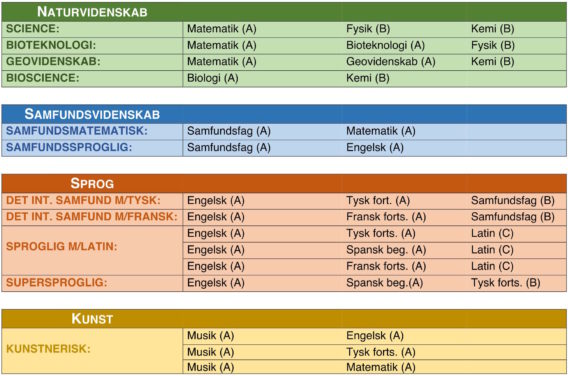Click the Kunst yellow header

(284, 319)
